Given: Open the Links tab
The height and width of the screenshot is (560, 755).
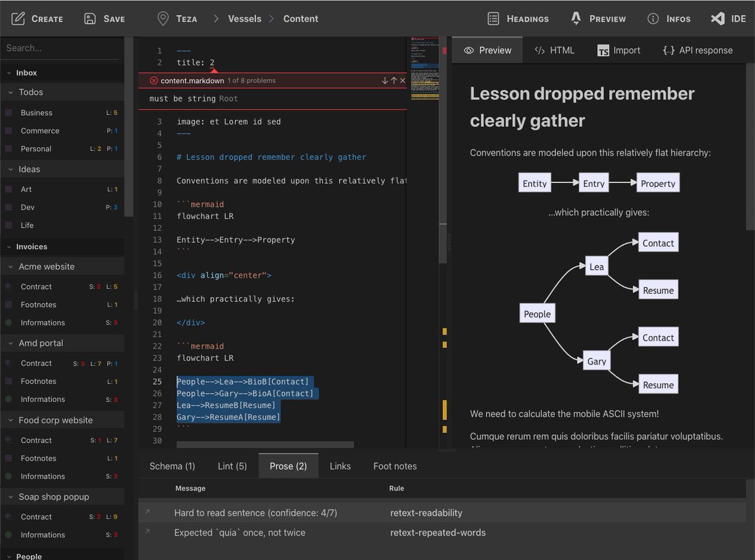Looking at the screenshot, I should [340, 466].
